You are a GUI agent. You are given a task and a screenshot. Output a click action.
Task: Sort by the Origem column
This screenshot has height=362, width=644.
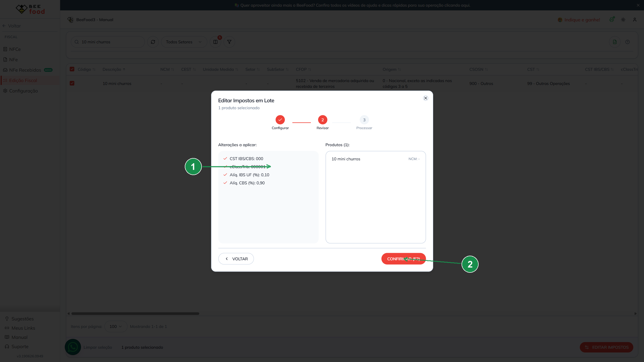[x=392, y=69]
